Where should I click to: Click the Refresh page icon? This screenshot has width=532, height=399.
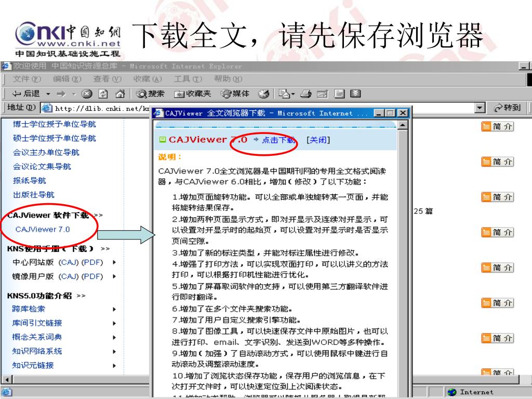(103, 94)
